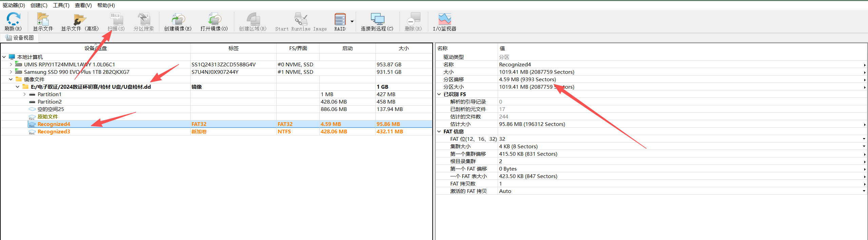Click 打开镜像(O) open image icon
The image size is (868, 240).
[214, 19]
